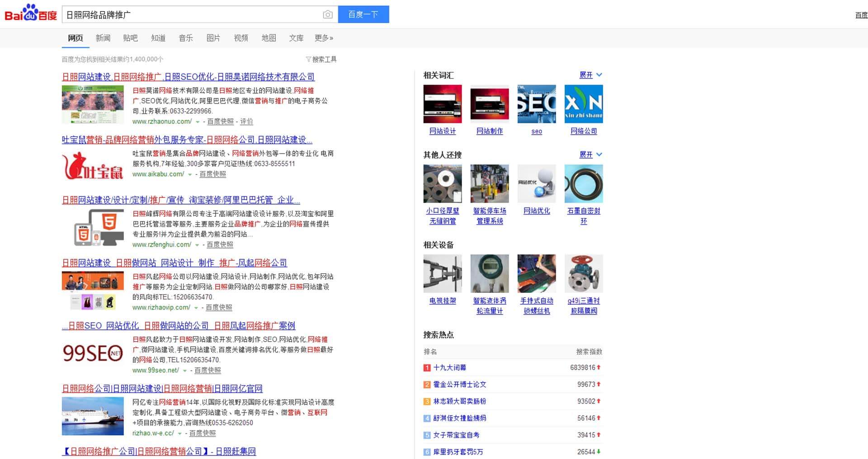
Task: Open 吐宝鼠营销 result title link
Action: tap(187, 140)
